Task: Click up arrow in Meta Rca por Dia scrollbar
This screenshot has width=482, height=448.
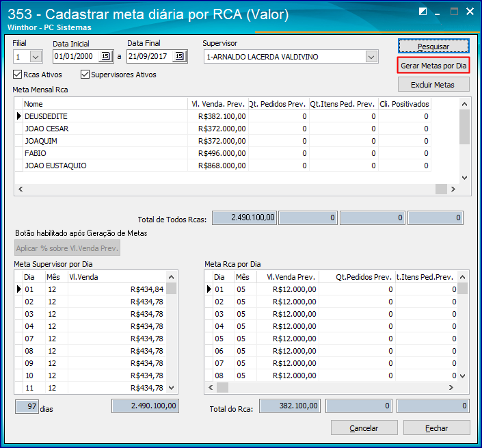Action: tap(463, 277)
